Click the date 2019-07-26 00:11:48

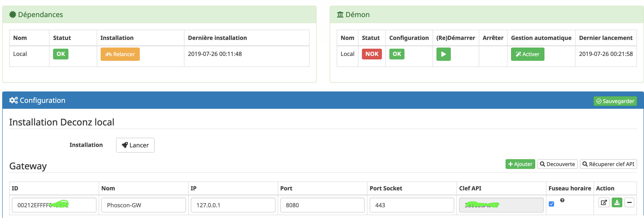click(x=215, y=54)
